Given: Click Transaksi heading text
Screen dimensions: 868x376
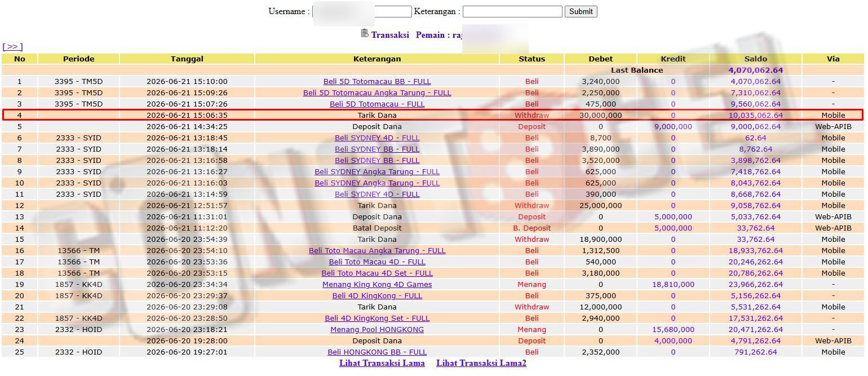Looking at the screenshot, I should pyautogui.click(x=390, y=34).
